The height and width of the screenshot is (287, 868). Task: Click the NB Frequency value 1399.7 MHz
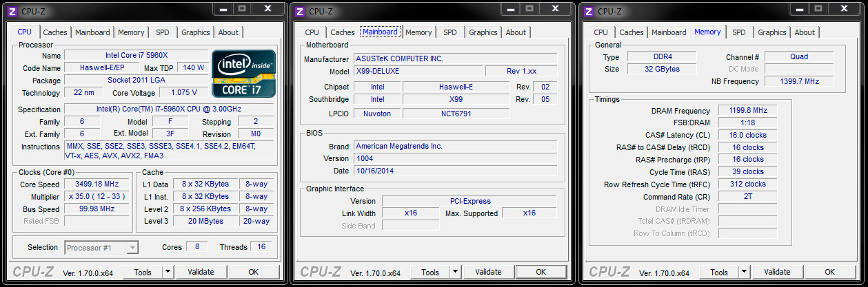[x=799, y=81]
